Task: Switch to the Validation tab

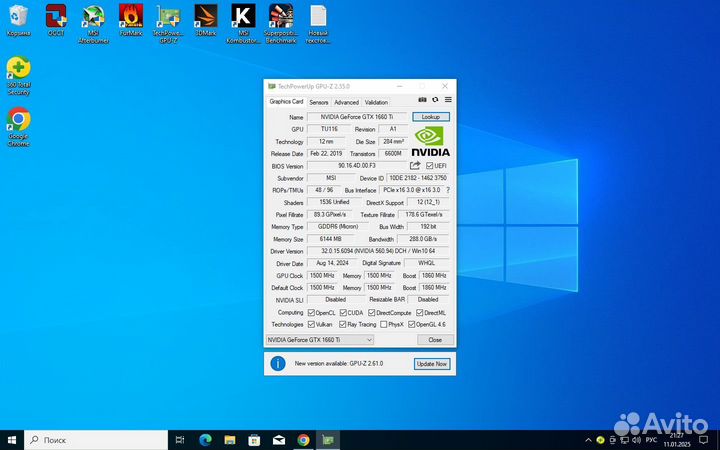Action: click(x=376, y=102)
